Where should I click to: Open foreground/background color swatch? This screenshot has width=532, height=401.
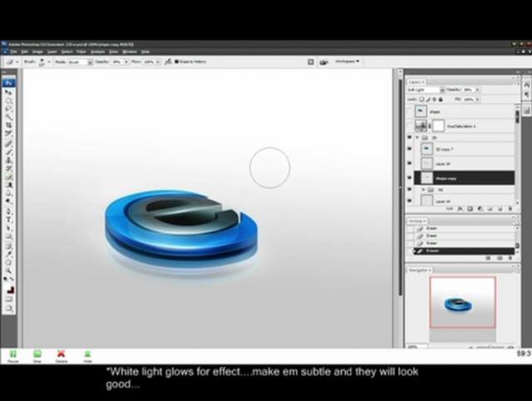(x=11, y=289)
